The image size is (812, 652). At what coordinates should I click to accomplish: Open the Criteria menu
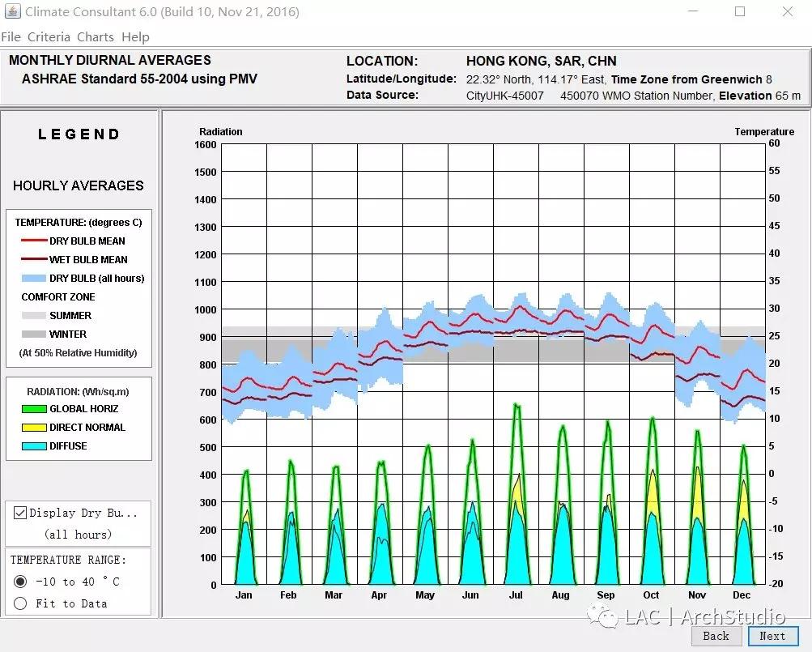49,36
